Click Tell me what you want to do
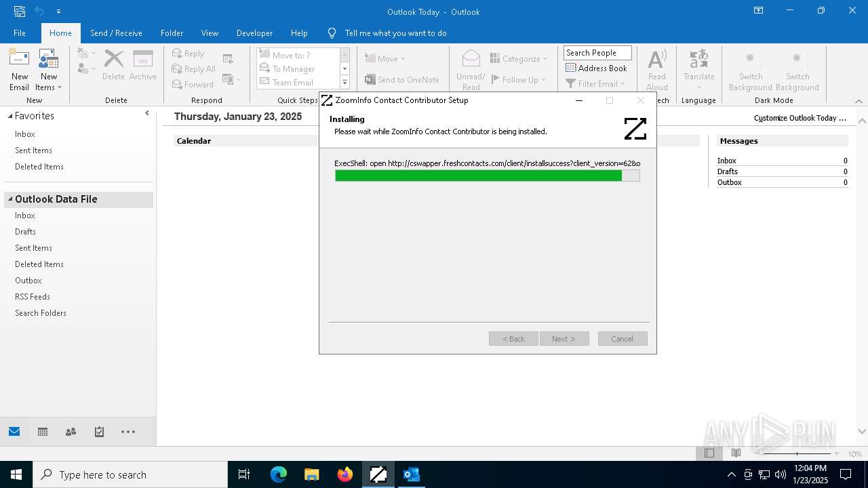 pos(395,33)
